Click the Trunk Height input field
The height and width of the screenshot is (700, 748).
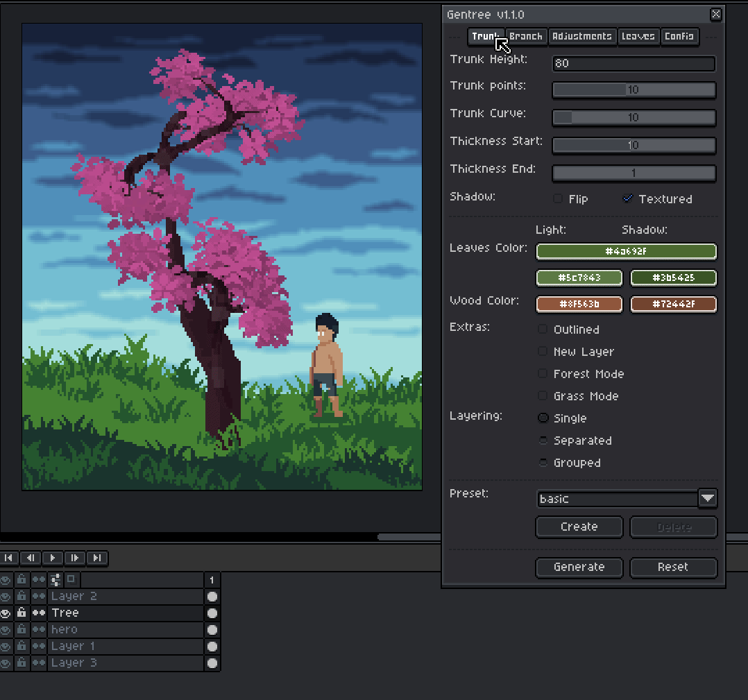(x=633, y=63)
